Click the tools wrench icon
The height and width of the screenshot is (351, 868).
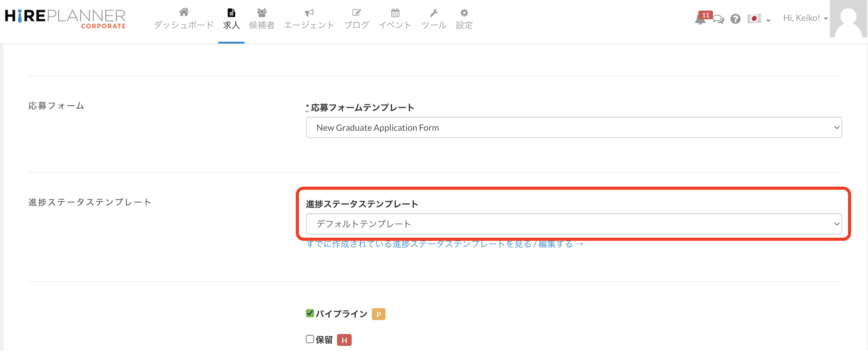pos(434,13)
